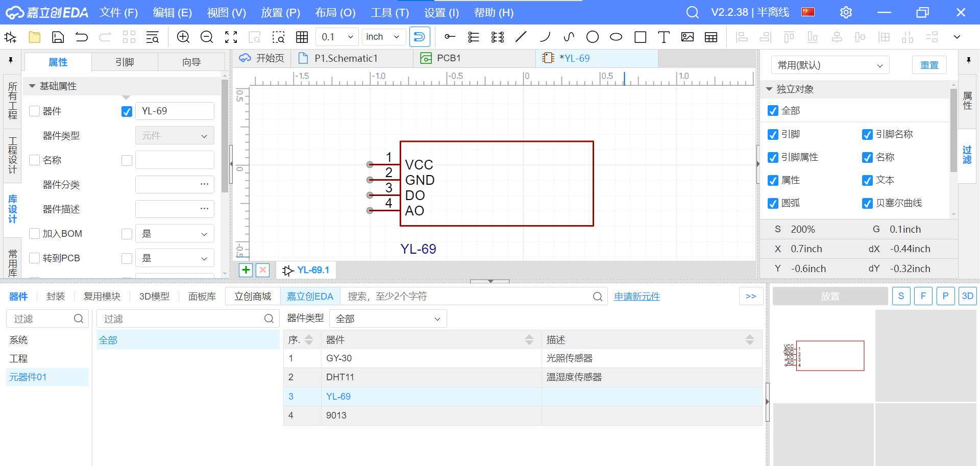Toggle the 名称 checkbox in properties
The height and width of the screenshot is (466, 980).
point(35,160)
